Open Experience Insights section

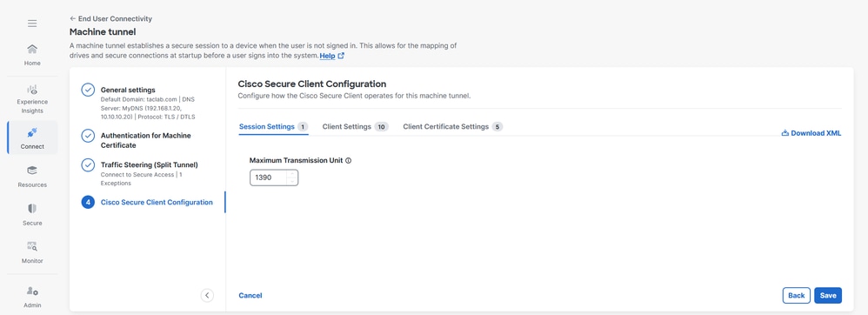(x=32, y=99)
